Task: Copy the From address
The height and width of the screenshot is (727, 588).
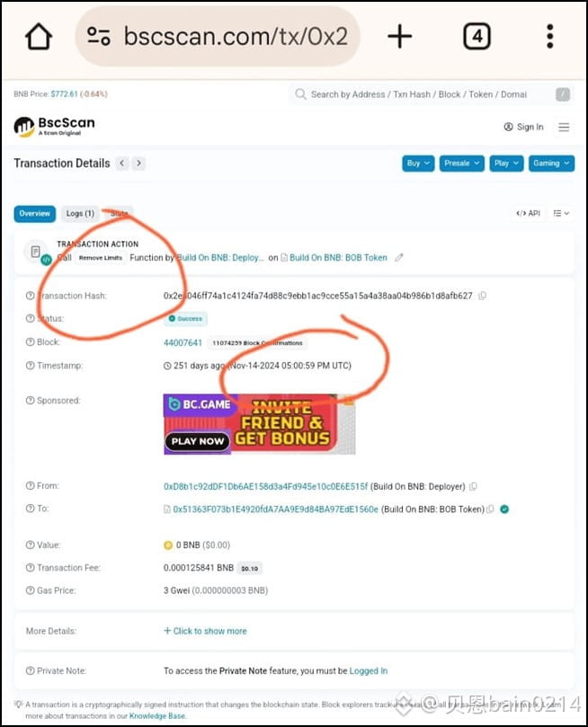Action: 473,486
